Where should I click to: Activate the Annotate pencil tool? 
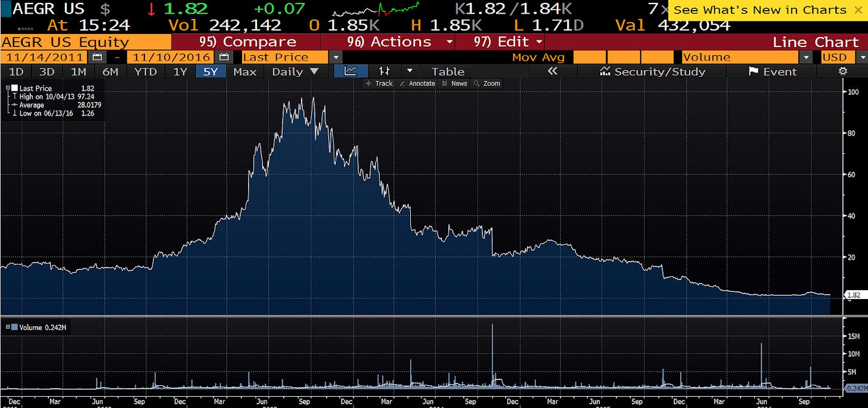(417, 83)
